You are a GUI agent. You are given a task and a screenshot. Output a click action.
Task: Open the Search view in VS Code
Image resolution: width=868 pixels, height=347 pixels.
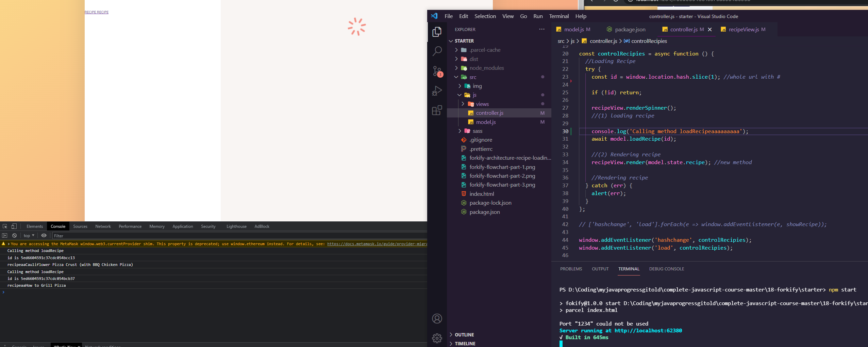point(437,50)
